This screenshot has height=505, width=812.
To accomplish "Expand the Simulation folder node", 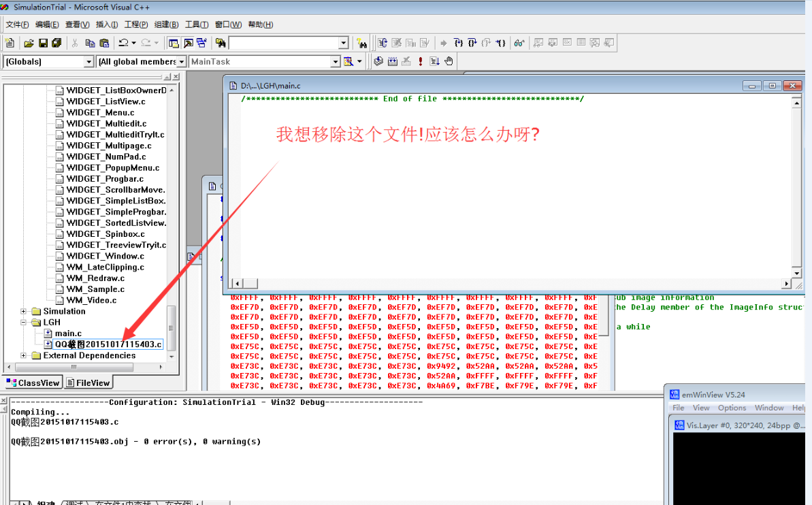I will [x=23, y=311].
